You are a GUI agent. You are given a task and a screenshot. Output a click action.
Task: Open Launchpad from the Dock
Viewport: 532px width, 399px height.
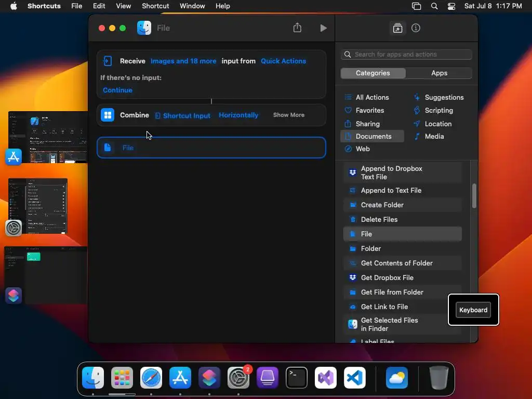(x=122, y=377)
